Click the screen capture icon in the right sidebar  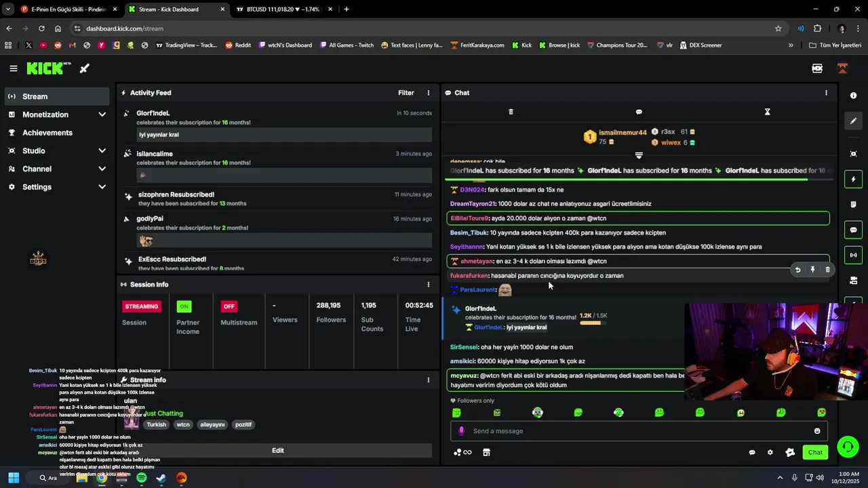point(853,154)
